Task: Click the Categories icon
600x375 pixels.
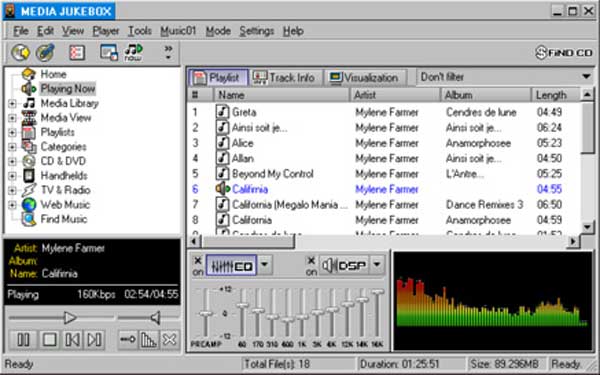Action: (x=29, y=147)
